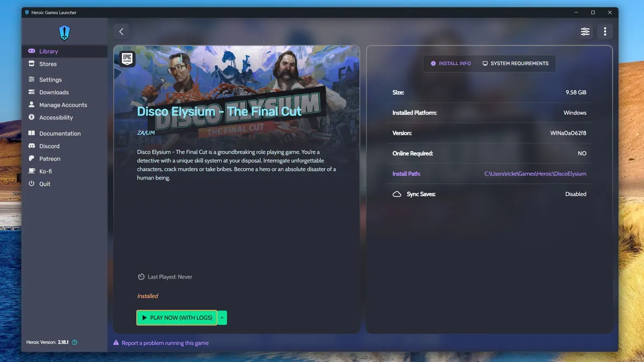Viewport: 644px width, 362px height.
Task: Click the Last Played: Never text
Action: [x=170, y=277]
